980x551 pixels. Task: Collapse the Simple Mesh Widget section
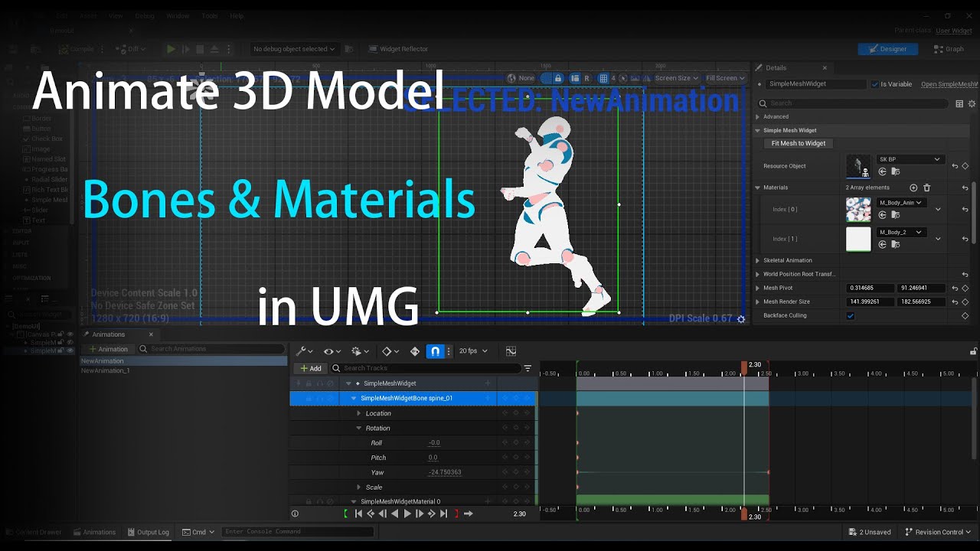758,130
